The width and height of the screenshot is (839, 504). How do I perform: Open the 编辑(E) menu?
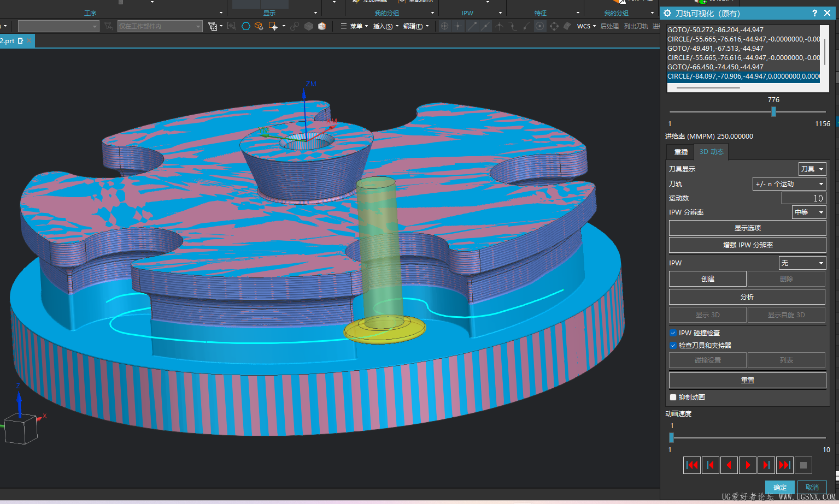click(415, 26)
